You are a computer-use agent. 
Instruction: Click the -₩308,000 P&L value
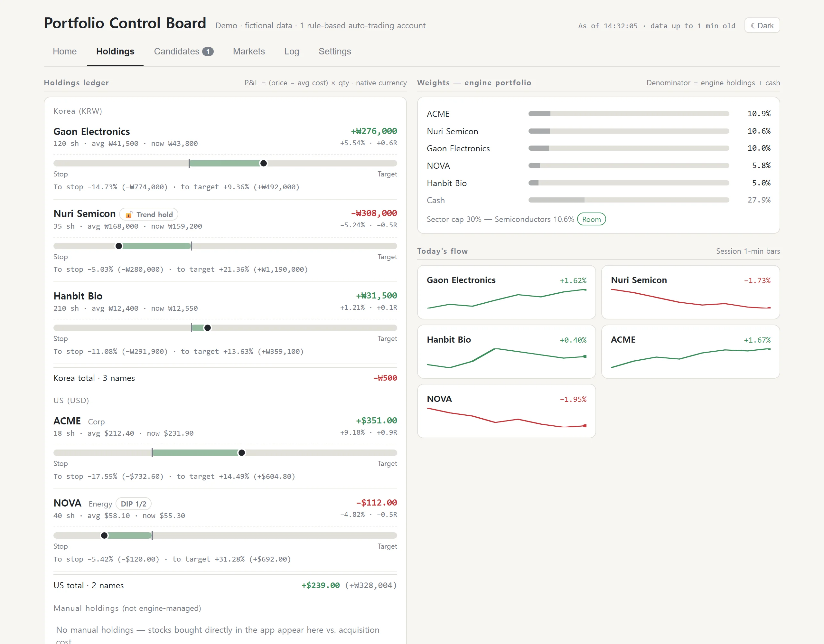coord(374,213)
